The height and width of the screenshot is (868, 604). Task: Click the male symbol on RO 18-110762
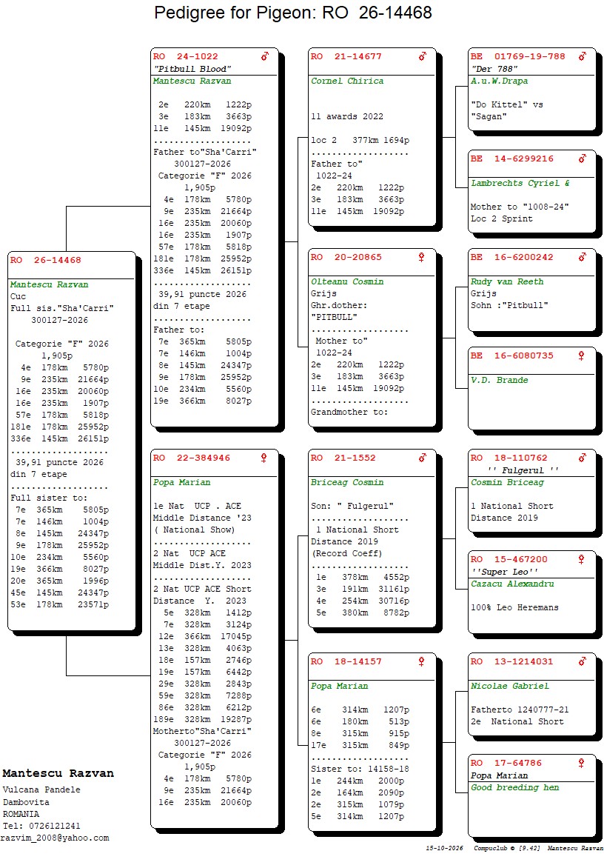point(583,458)
